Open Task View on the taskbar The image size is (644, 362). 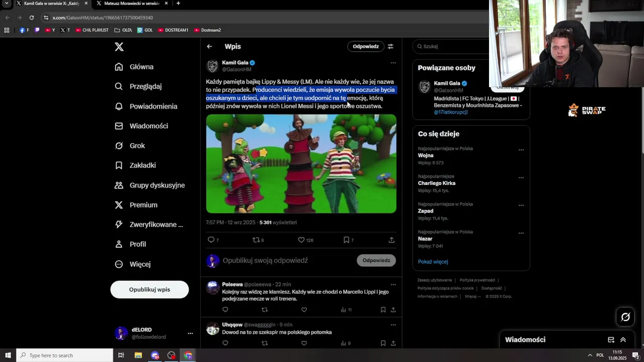coord(121,355)
